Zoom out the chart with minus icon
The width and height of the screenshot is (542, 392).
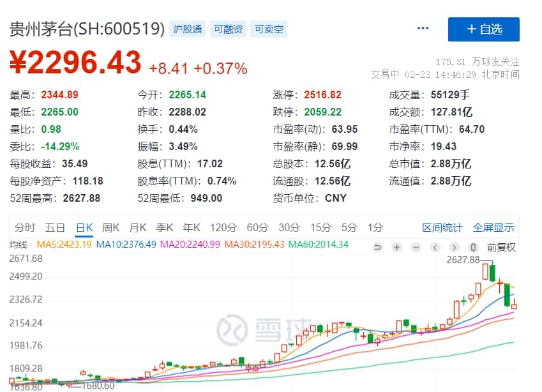(416, 247)
